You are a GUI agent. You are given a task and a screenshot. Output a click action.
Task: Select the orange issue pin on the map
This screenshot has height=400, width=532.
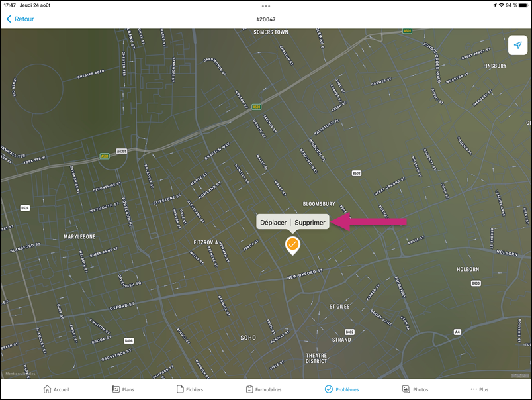point(292,246)
